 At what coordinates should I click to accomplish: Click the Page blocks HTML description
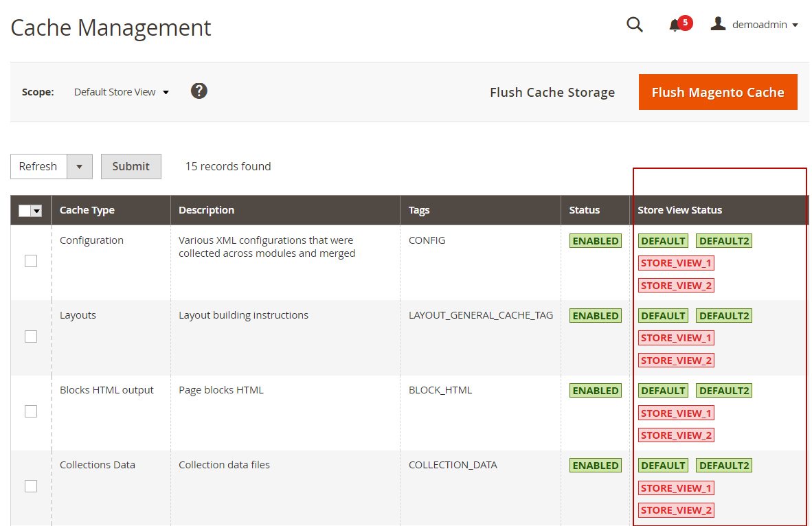point(221,390)
